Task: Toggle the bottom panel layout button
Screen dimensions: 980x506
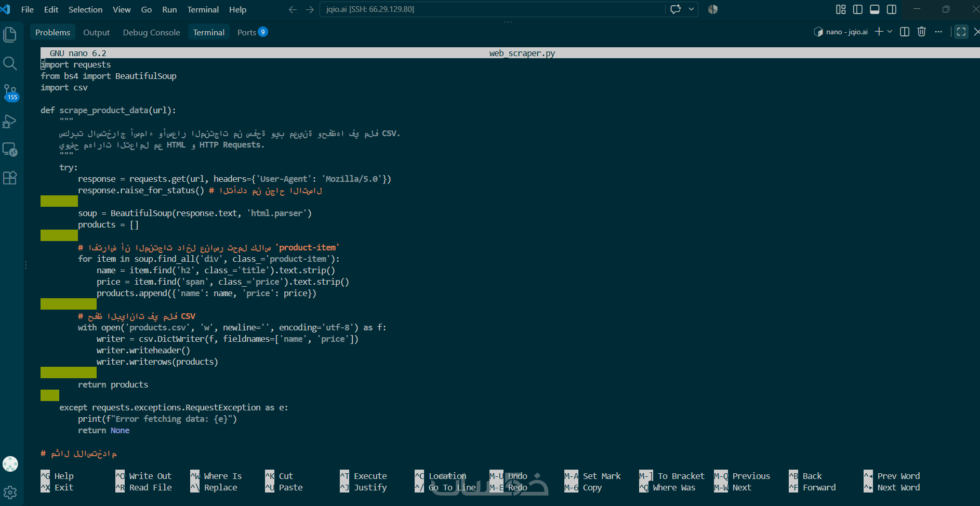Action: (875, 9)
